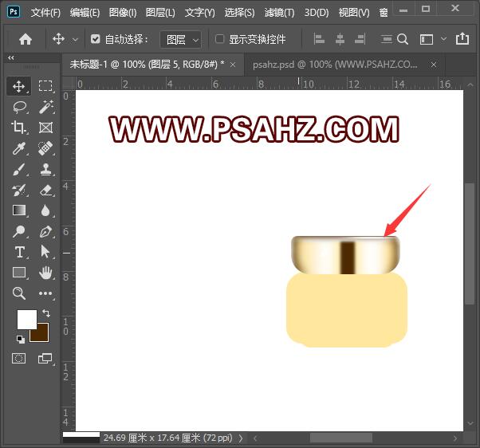Select the Eyedropper tool
This screenshot has width=480, height=448.
pyautogui.click(x=18, y=148)
